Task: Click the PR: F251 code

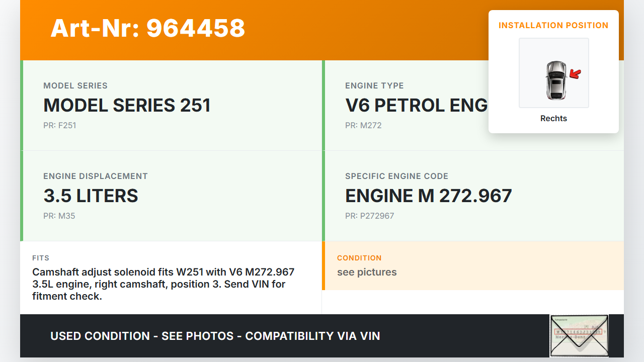Action: [x=59, y=125]
